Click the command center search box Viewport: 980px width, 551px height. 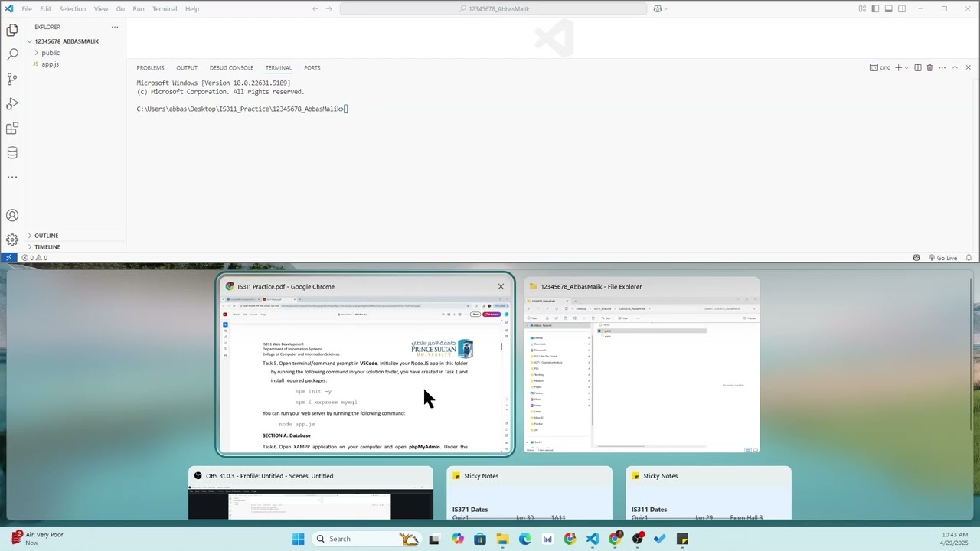click(493, 8)
